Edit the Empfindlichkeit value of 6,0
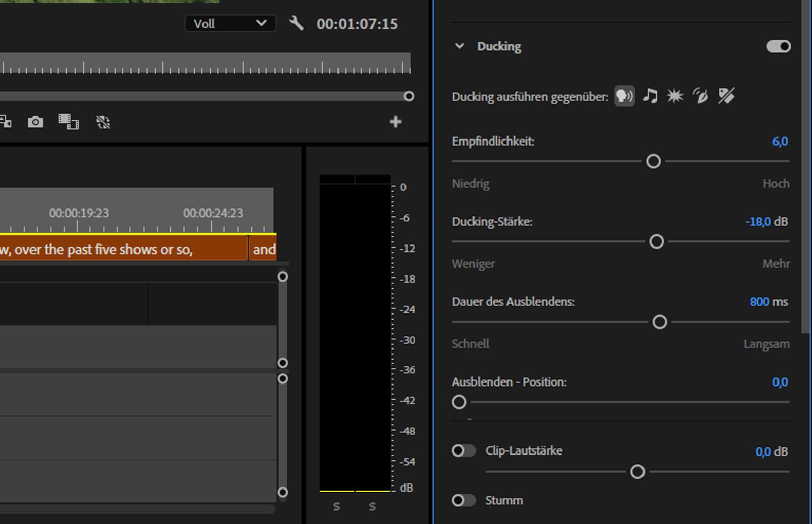This screenshot has width=812, height=524. click(780, 142)
